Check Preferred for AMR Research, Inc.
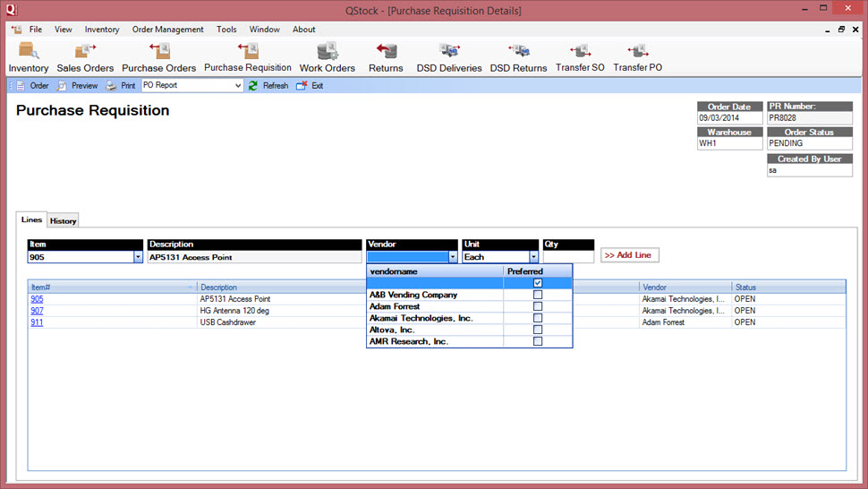This screenshot has width=868, height=489. [538, 341]
